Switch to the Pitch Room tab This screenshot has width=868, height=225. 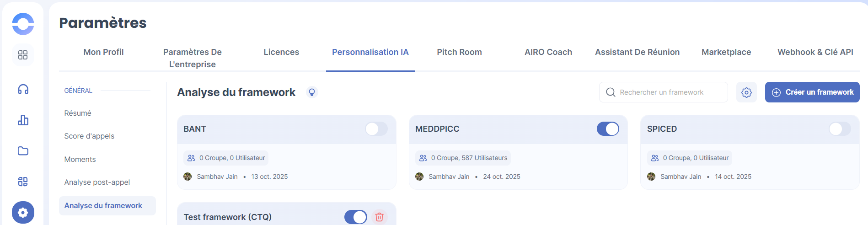[459, 52]
